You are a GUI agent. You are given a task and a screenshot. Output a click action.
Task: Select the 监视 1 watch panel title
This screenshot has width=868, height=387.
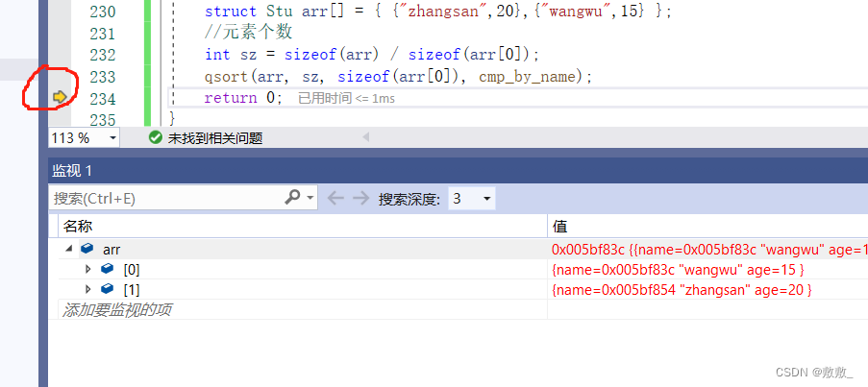[72, 171]
